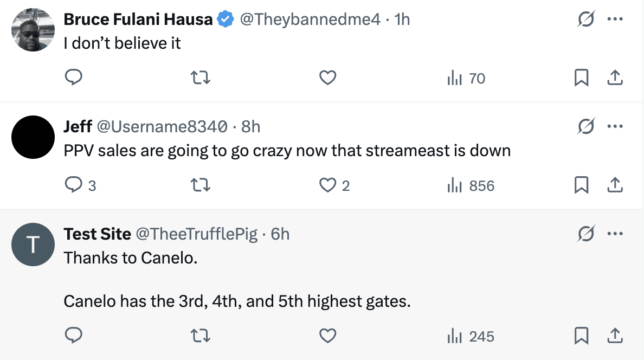This screenshot has width=644, height=360.
Task: Share Bruce Fulani Hausa's tweet
Action: pos(614,79)
